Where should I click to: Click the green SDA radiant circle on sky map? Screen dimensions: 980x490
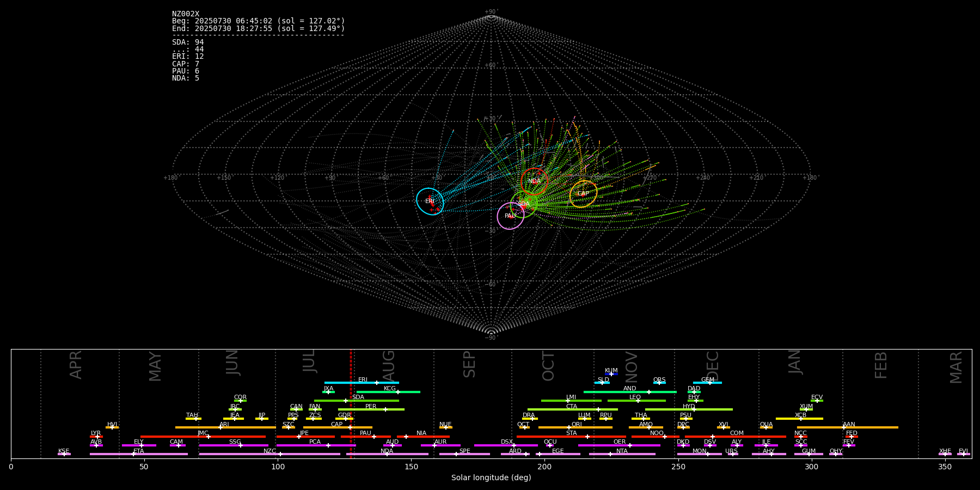click(x=524, y=204)
